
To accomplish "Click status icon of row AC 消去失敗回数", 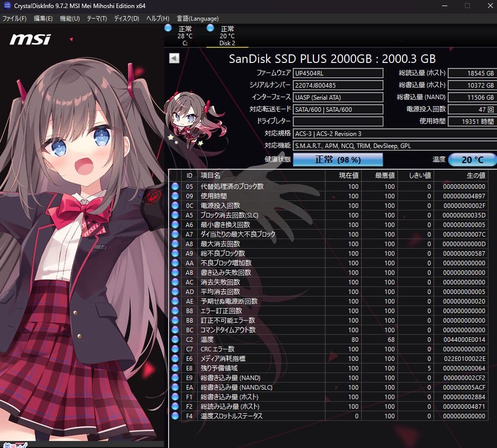I will click(175, 282).
